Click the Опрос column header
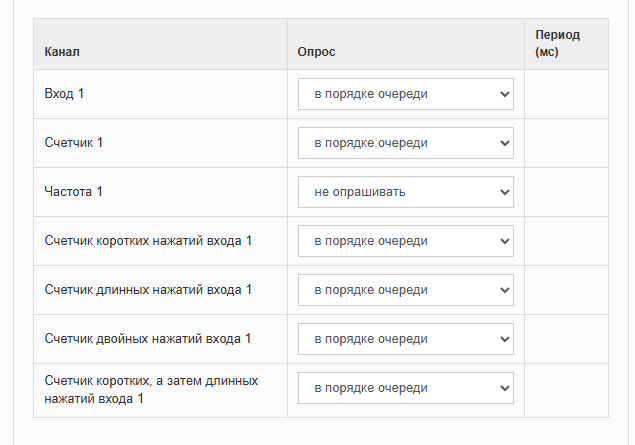The image size is (635, 445). (x=316, y=50)
